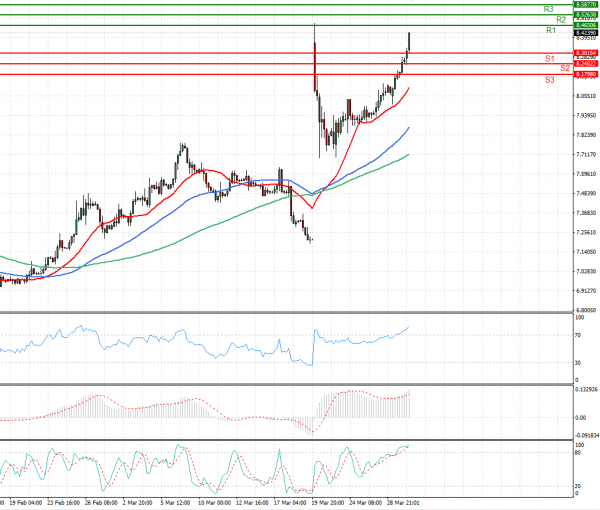Click the MACD 0.00 scale value

[x=580, y=418]
